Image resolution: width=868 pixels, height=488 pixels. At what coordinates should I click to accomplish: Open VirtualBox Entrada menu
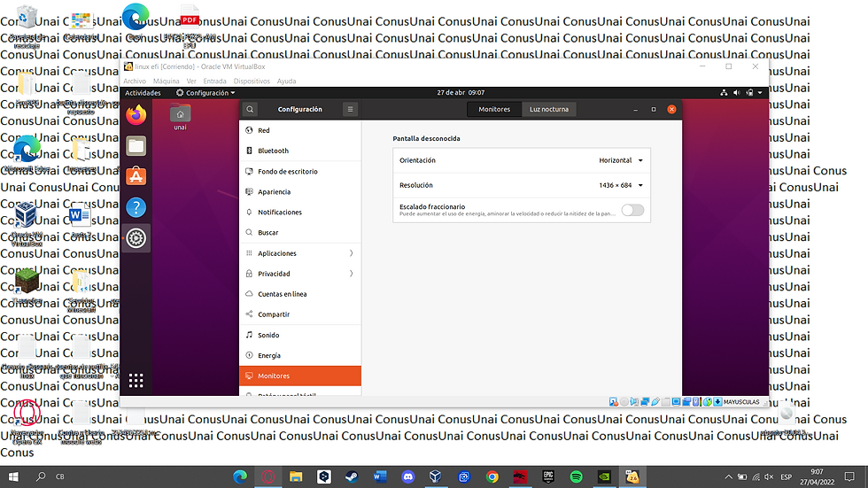pyautogui.click(x=214, y=81)
